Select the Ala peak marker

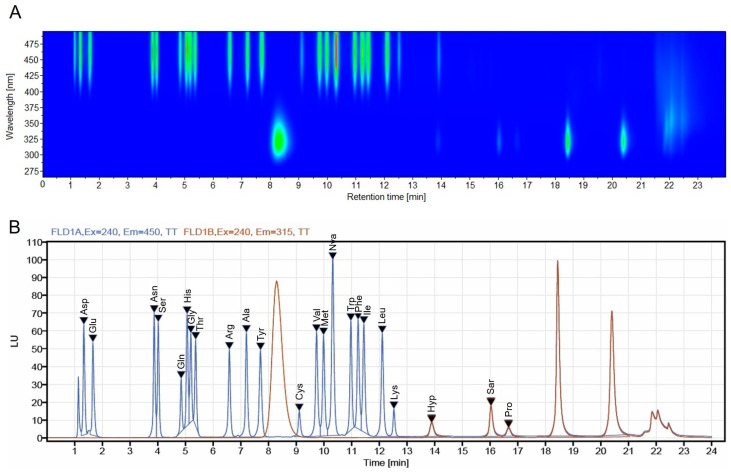246,328
